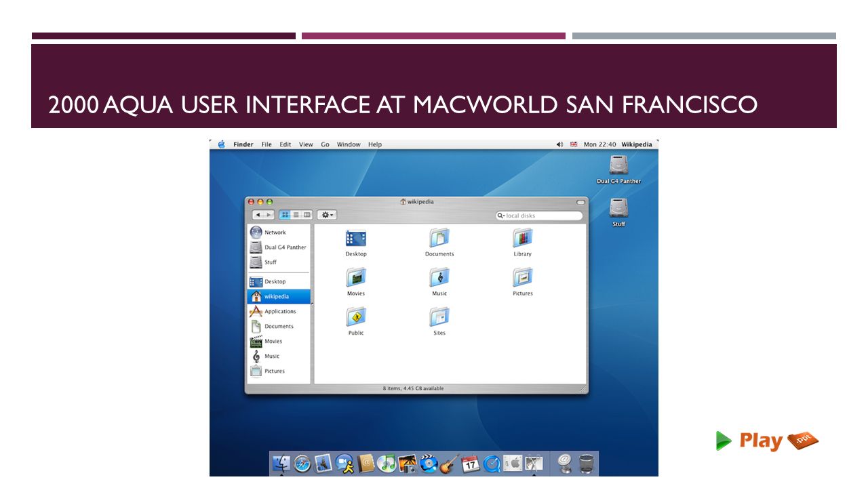Select Documents in the sidebar
Screen dimensions: 868x488
pos(279,326)
